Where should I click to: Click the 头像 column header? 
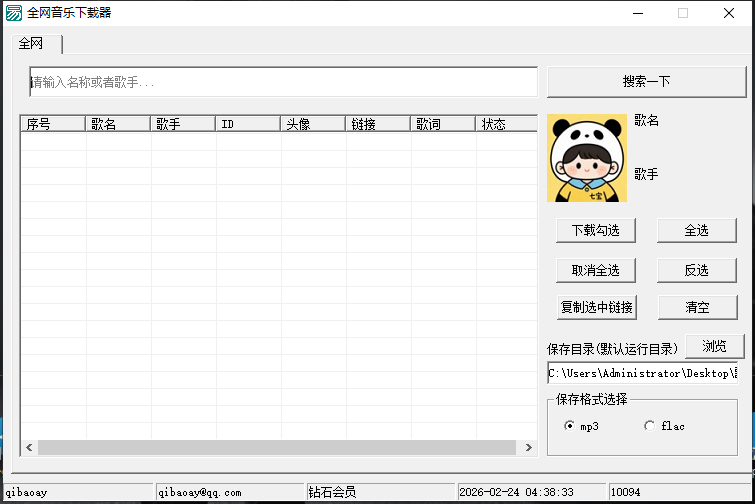(x=313, y=124)
